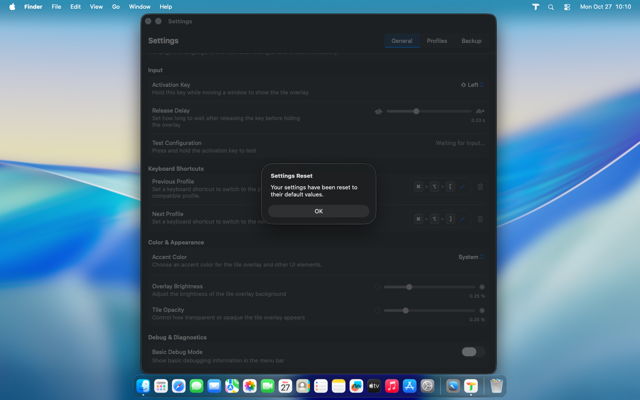Open Spotlight search in the menu bar
This screenshot has height=400, width=640.
[552, 6]
